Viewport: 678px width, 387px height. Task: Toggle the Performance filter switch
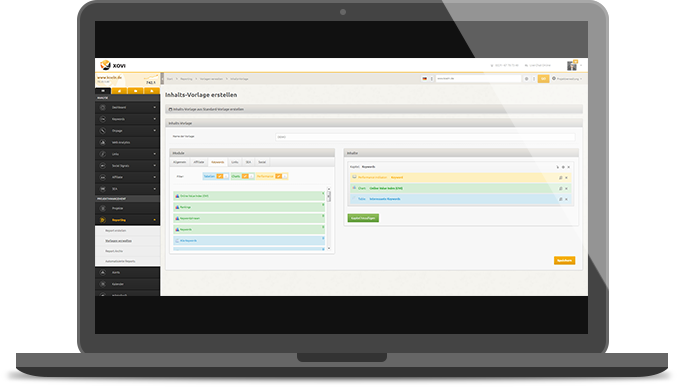pos(281,176)
